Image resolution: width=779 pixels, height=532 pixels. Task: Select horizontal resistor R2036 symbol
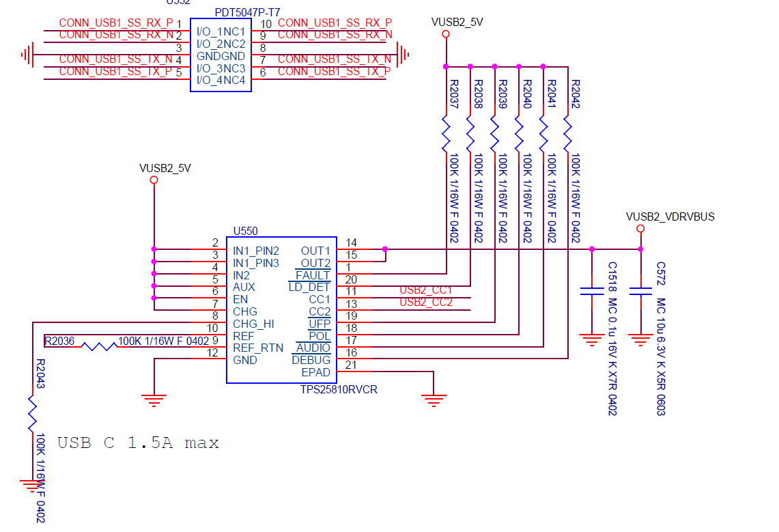[100, 346]
